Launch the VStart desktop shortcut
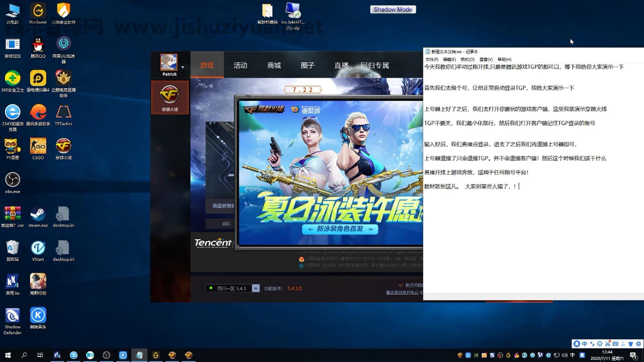 [x=38, y=250]
